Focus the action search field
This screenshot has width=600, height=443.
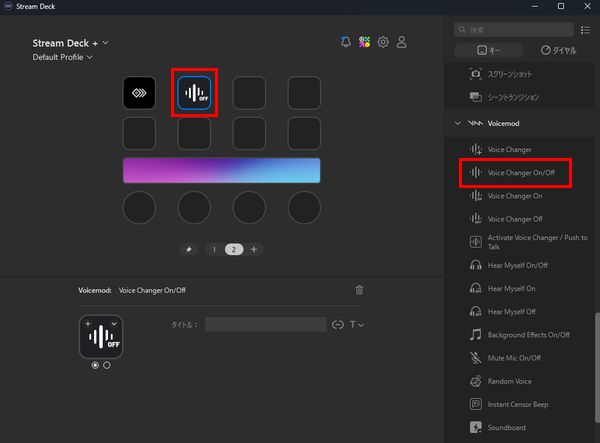coord(514,29)
